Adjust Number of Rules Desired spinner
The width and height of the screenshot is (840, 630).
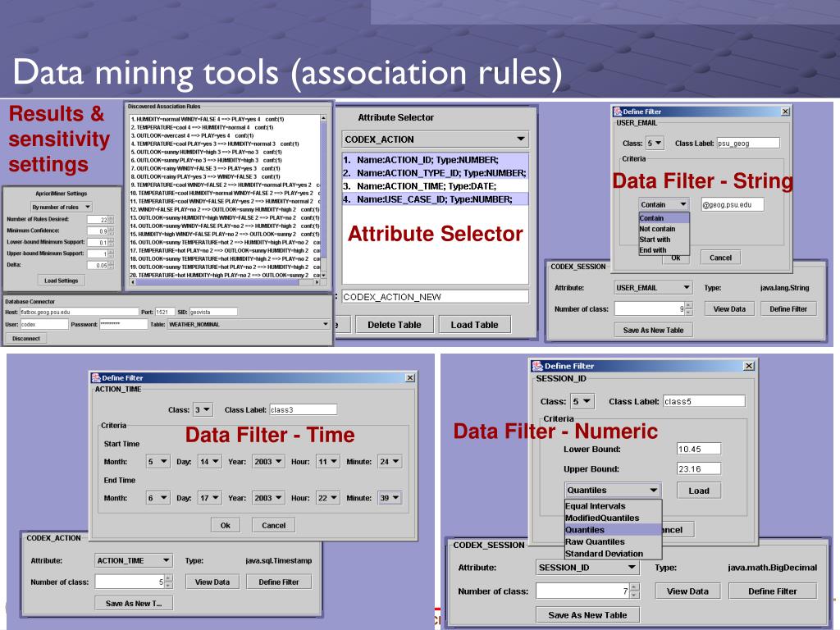111,220
